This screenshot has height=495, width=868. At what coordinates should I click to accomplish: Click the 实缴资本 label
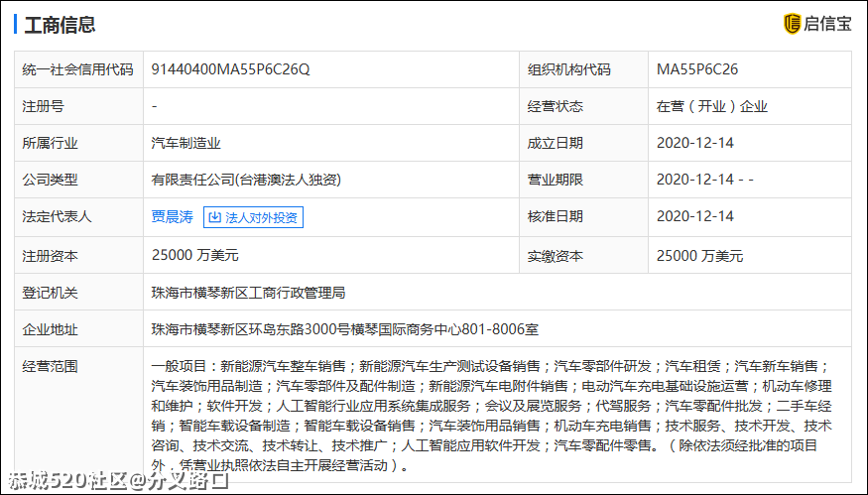pyautogui.click(x=556, y=256)
